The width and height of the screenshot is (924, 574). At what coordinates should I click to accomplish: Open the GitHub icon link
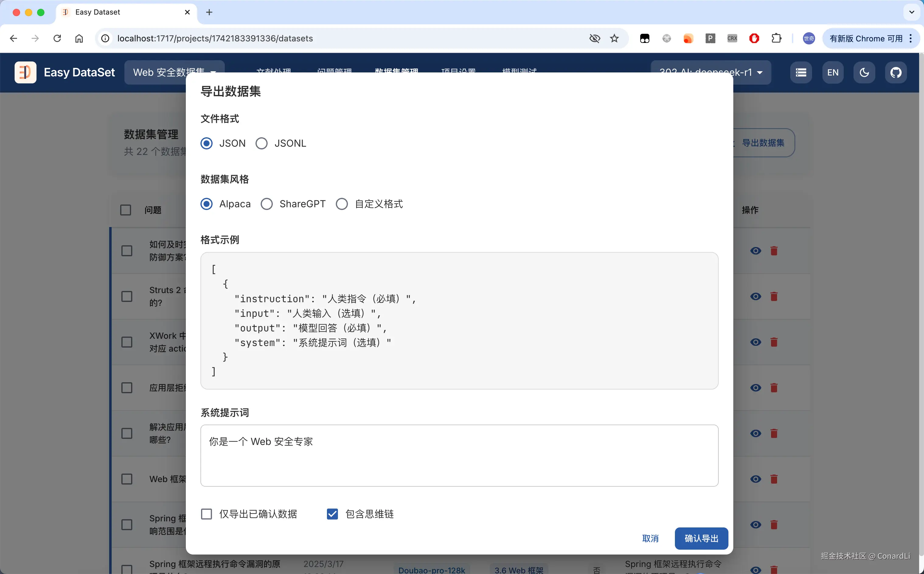tap(895, 72)
